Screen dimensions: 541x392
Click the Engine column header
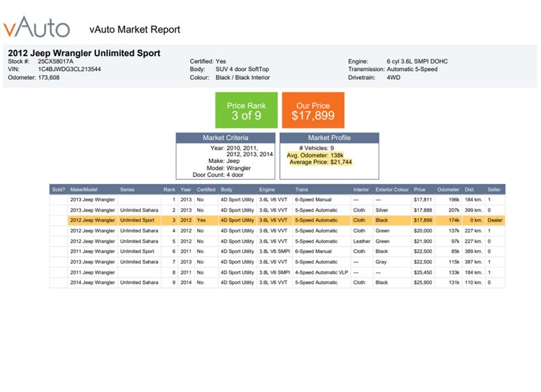click(267, 190)
